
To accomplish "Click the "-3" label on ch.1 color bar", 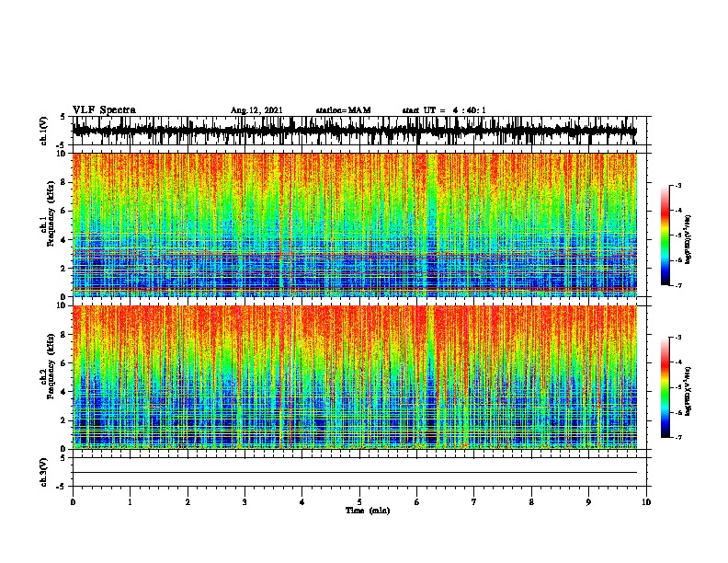I will tap(677, 186).
